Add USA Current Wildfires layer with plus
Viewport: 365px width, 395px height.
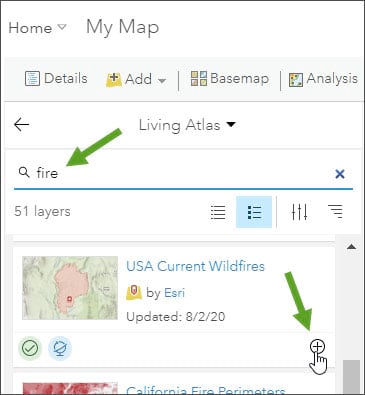[317, 347]
